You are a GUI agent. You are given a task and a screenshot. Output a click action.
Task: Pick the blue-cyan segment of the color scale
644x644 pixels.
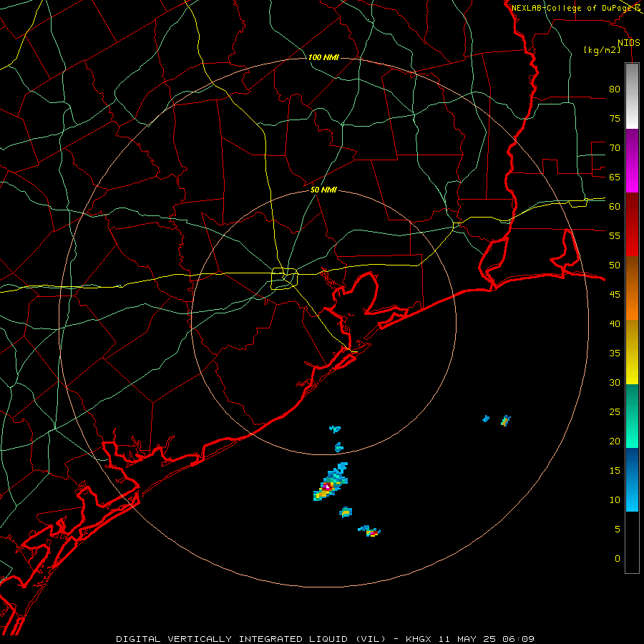632,479
